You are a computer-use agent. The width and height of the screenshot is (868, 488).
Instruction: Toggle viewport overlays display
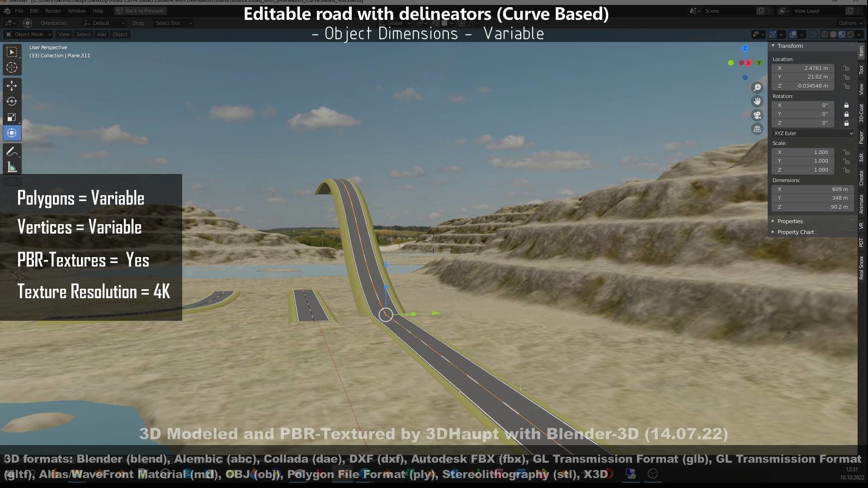tap(793, 34)
